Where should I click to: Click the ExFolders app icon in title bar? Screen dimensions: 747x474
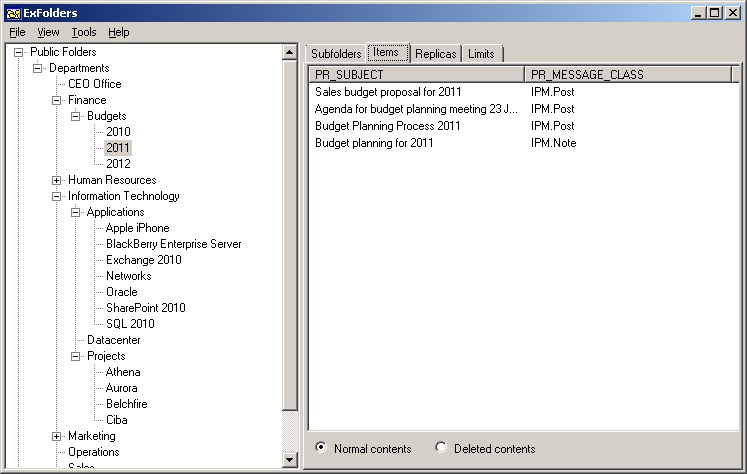click(12, 13)
